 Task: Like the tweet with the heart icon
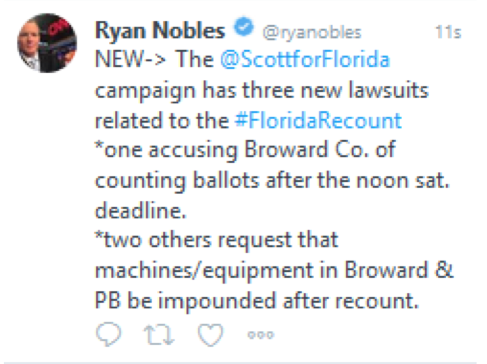click(210, 334)
